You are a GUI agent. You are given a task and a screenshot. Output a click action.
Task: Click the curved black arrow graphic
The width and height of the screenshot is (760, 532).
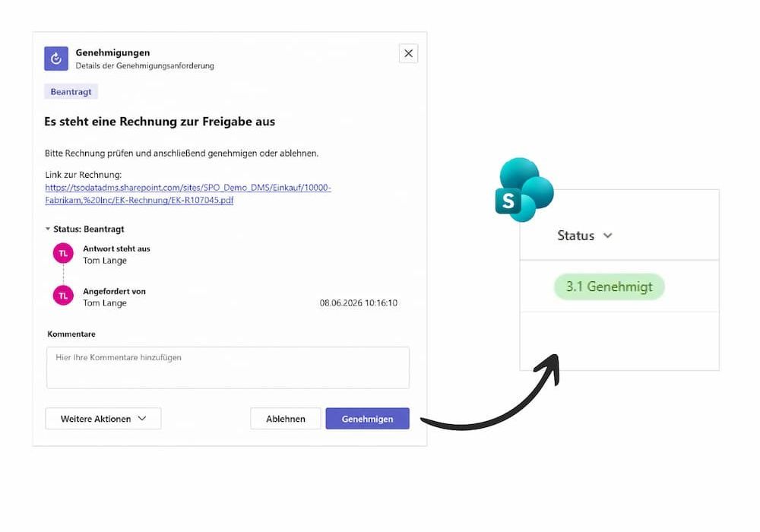point(489,392)
